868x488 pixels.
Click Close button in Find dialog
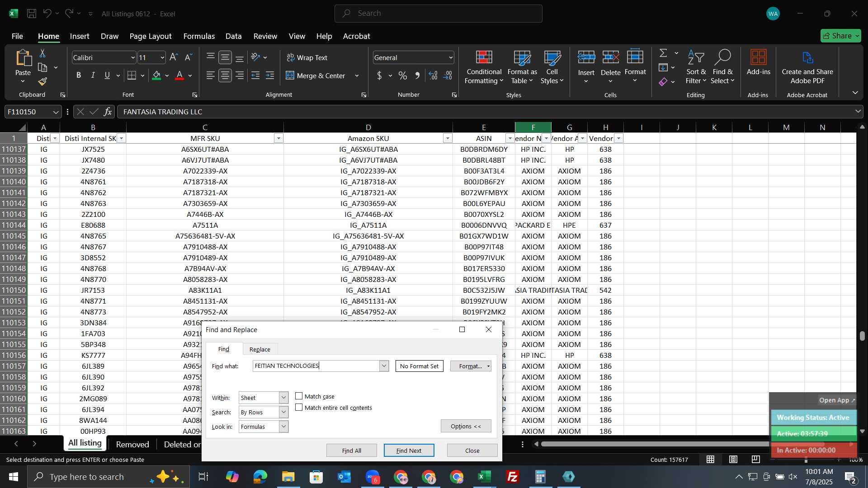(472, 450)
